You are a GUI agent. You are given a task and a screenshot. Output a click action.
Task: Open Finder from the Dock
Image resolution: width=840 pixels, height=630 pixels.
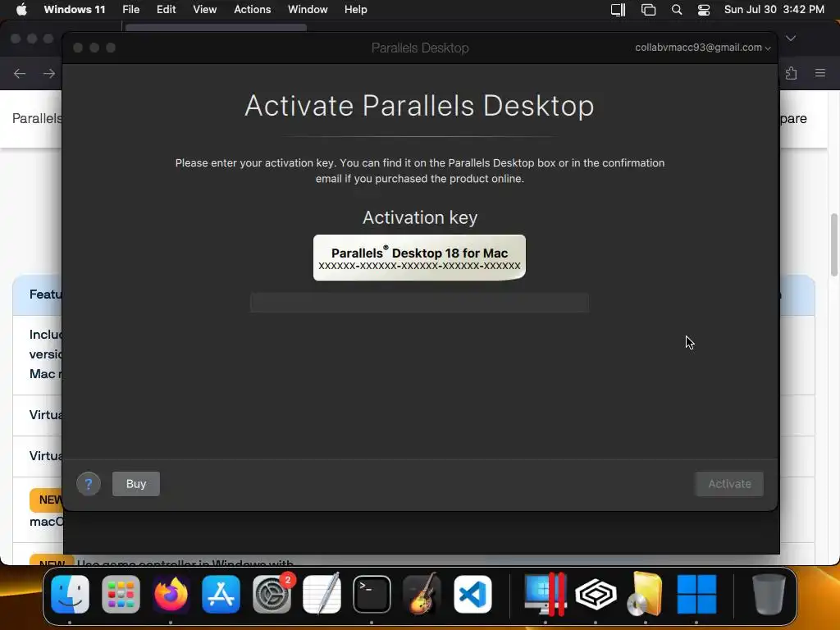[x=71, y=594]
